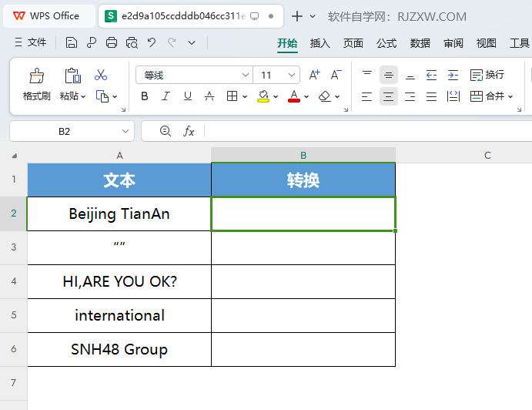This screenshot has width=532, height=410.
Task: Decrease indent icon
Action: click(431, 75)
